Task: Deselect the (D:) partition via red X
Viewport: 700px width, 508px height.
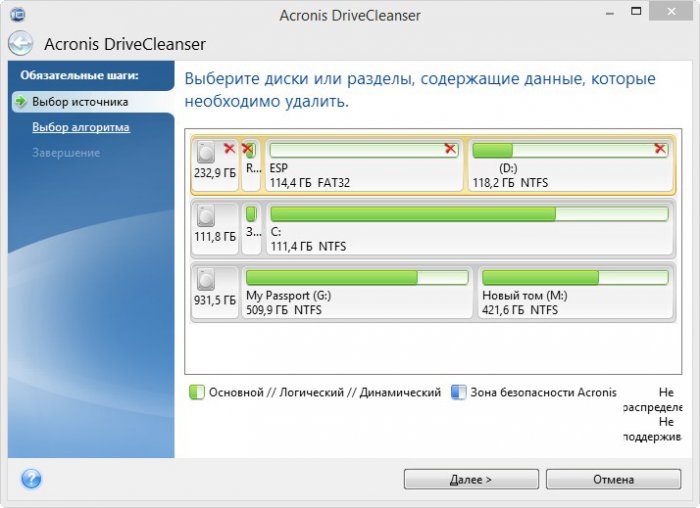Action: click(x=659, y=149)
